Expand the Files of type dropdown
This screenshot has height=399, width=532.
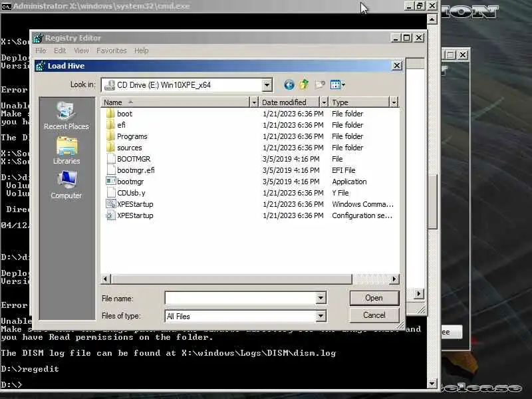point(321,317)
